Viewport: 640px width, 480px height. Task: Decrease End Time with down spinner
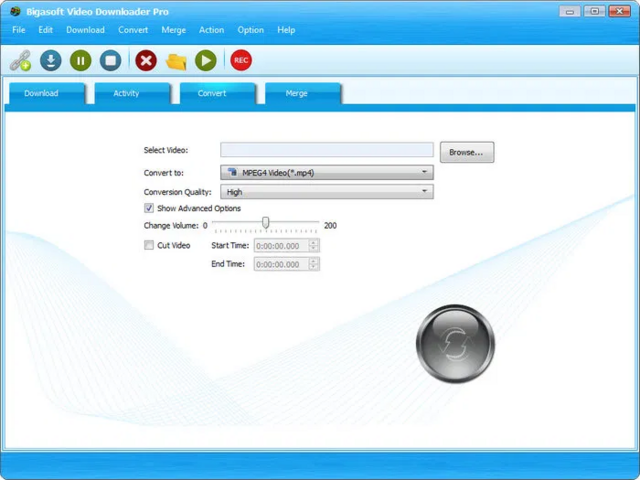click(313, 267)
